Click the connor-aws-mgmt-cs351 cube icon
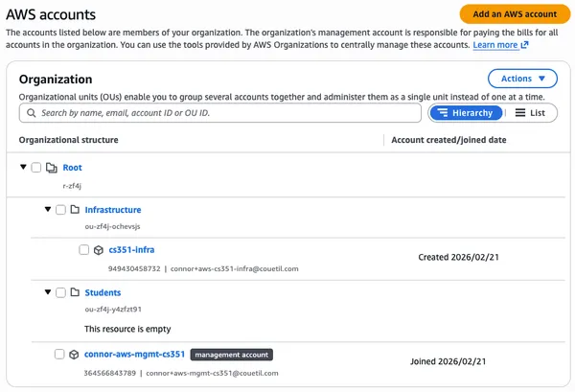 [74, 355]
